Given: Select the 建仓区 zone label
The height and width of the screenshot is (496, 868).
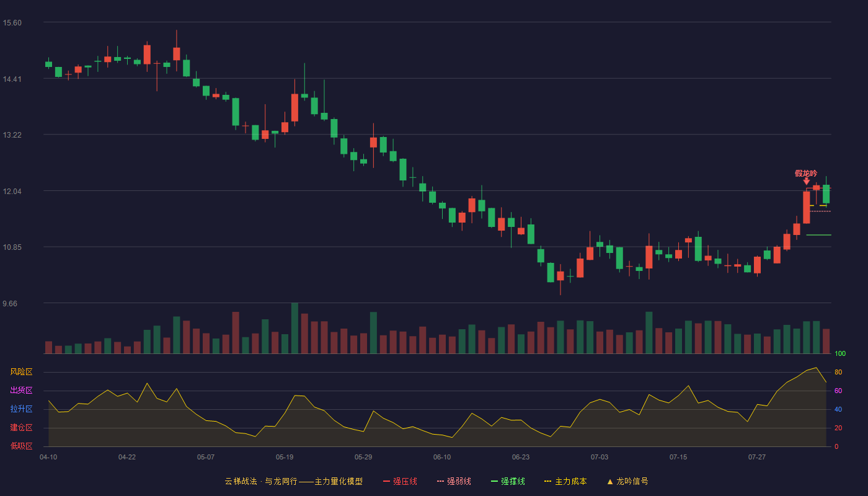Looking at the screenshot, I should tap(21, 428).
